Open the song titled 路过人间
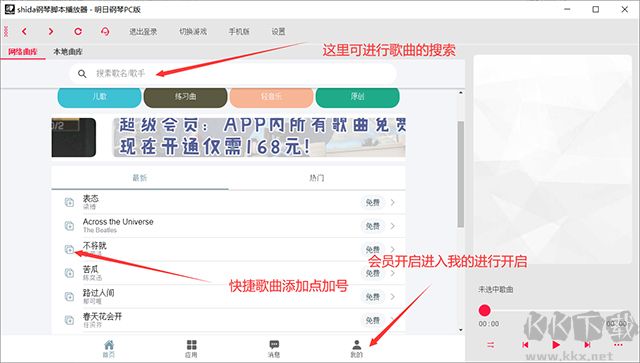The width and height of the screenshot is (640, 363). click(x=99, y=293)
